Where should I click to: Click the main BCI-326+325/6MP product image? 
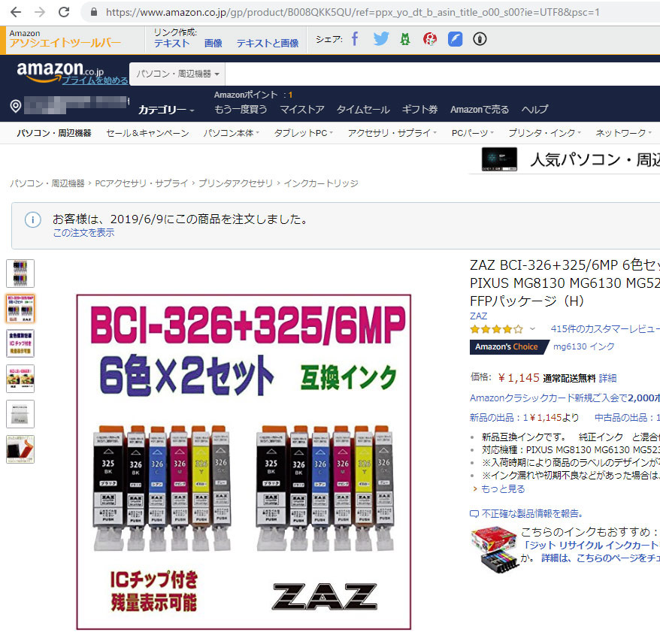point(244,462)
